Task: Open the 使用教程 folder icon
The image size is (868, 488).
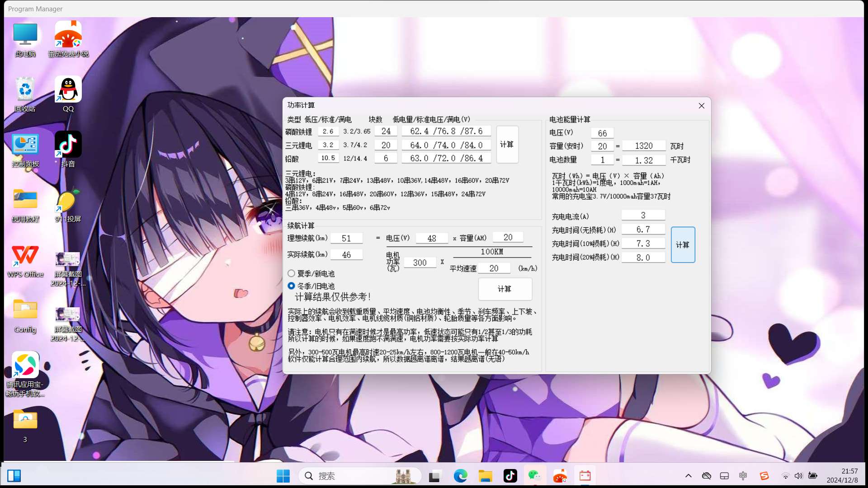Action: click(25, 205)
